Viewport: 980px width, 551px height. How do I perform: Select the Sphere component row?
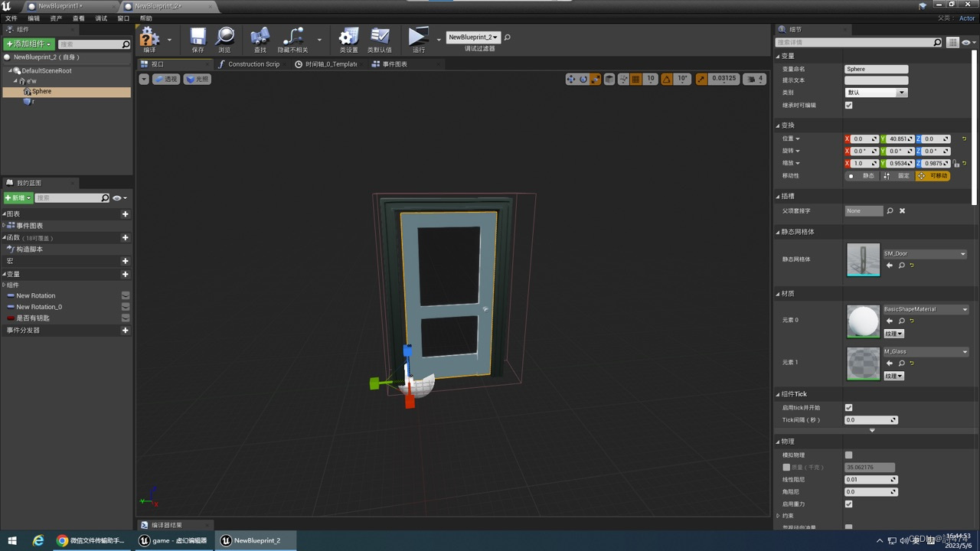tap(67, 92)
